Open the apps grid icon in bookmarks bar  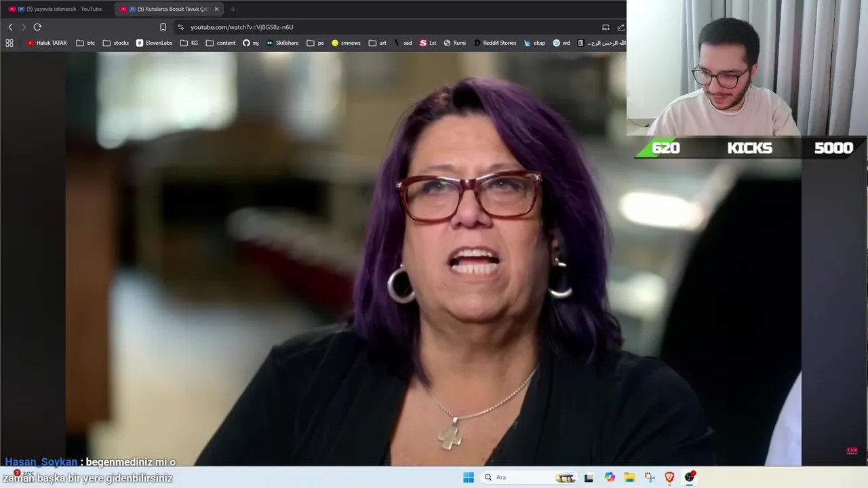9,43
